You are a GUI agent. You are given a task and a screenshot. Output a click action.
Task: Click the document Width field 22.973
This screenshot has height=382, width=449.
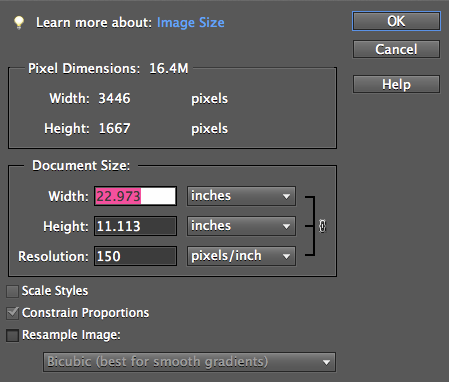pyautogui.click(x=135, y=196)
